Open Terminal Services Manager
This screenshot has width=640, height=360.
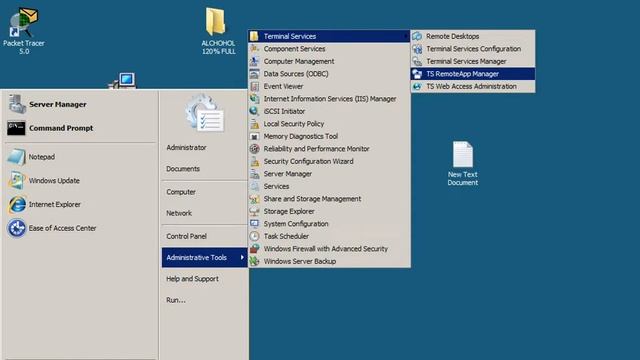point(473,61)
